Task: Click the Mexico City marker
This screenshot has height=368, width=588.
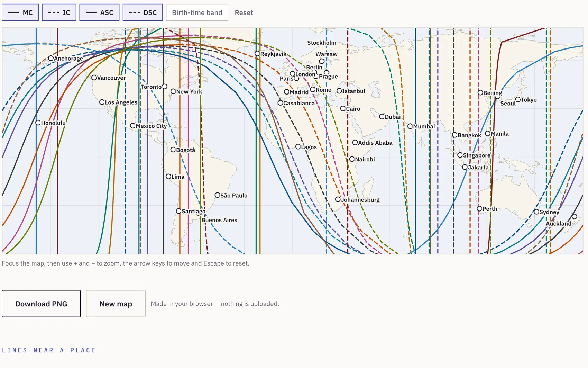Action: click(133, 126)
